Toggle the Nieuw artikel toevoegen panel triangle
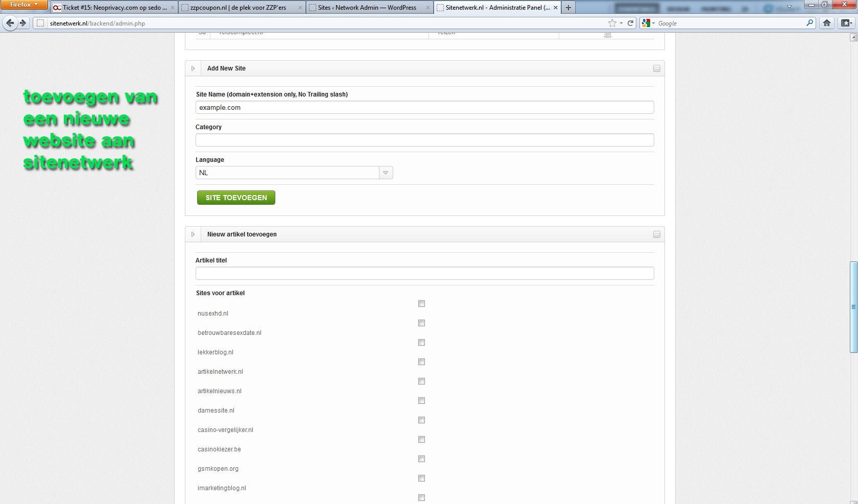Viewport: 858px width, 504px height. tap(193, 234)
